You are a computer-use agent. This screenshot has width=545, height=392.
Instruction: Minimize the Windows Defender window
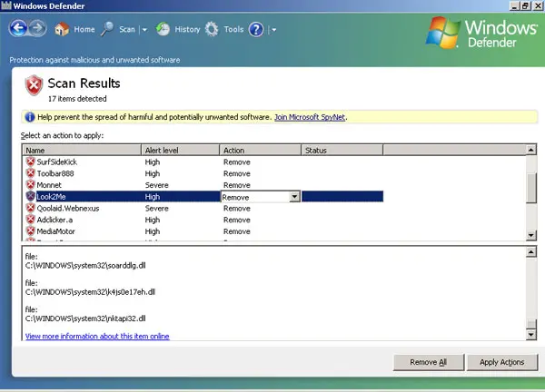pyautogui.click(x=514, y=5)
